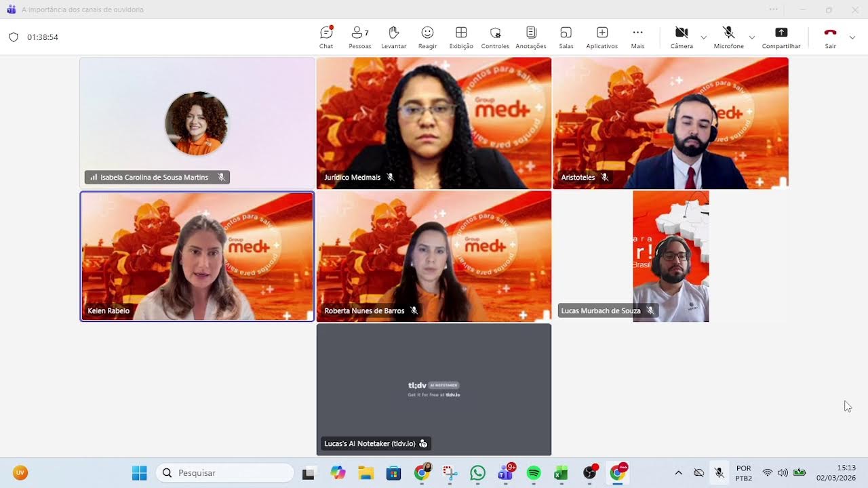Show the Pessoas participants list
This screenshot has width=868, height=488.
[x=359, y=37]
